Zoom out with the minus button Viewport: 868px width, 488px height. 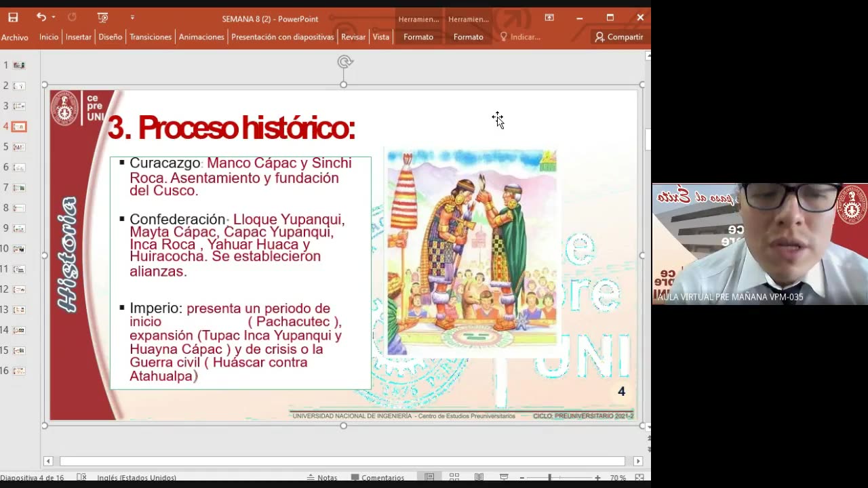click(x=521, y=478)
